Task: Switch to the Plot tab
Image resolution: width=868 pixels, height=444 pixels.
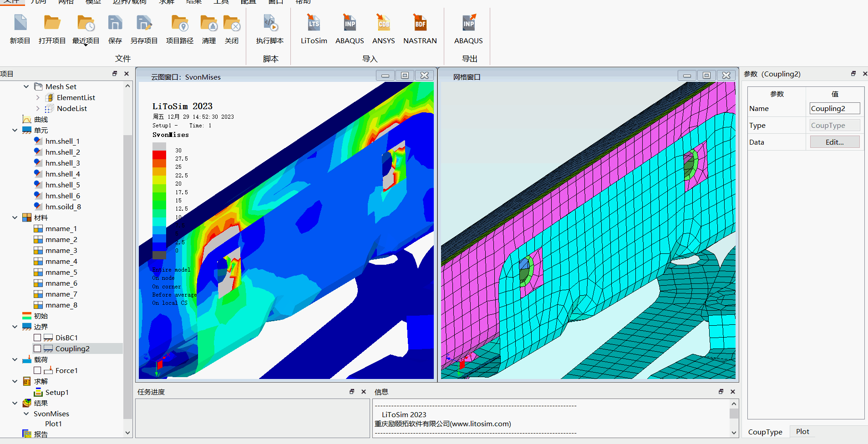Action: (x=802, y=431)
